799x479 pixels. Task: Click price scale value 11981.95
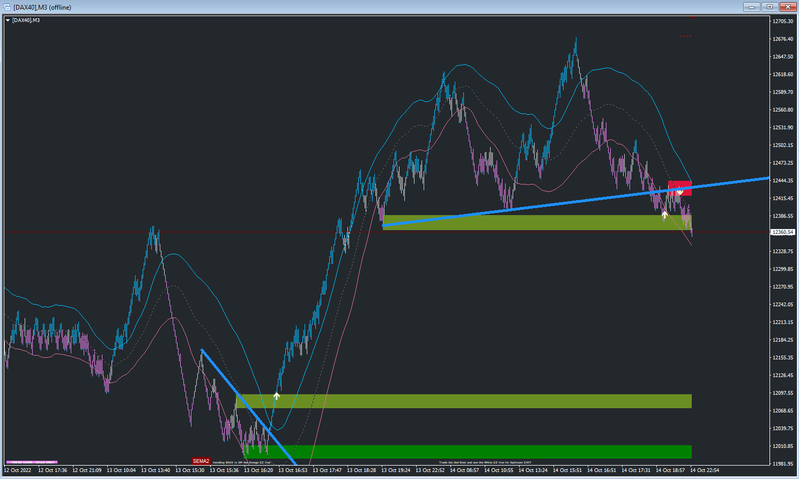coord(783,464)
